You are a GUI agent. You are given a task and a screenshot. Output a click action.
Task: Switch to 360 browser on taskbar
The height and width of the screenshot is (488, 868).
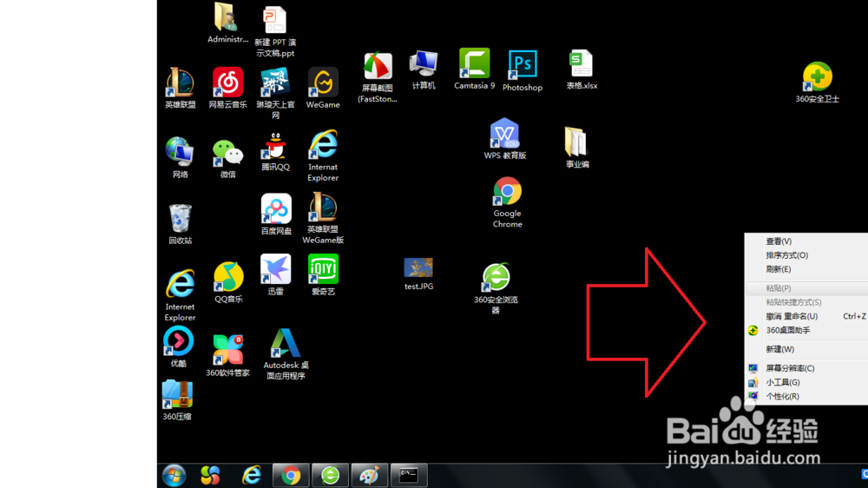[331, 476]
